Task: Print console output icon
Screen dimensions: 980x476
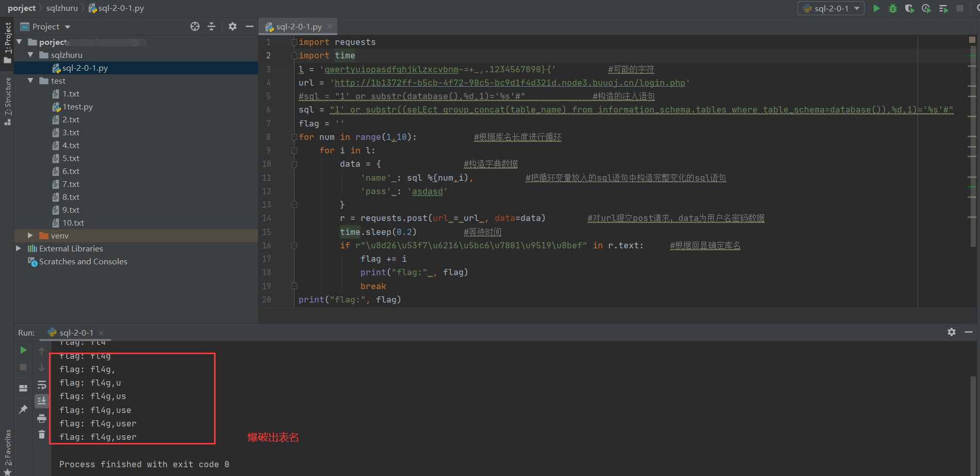Action: pos(42,418)
